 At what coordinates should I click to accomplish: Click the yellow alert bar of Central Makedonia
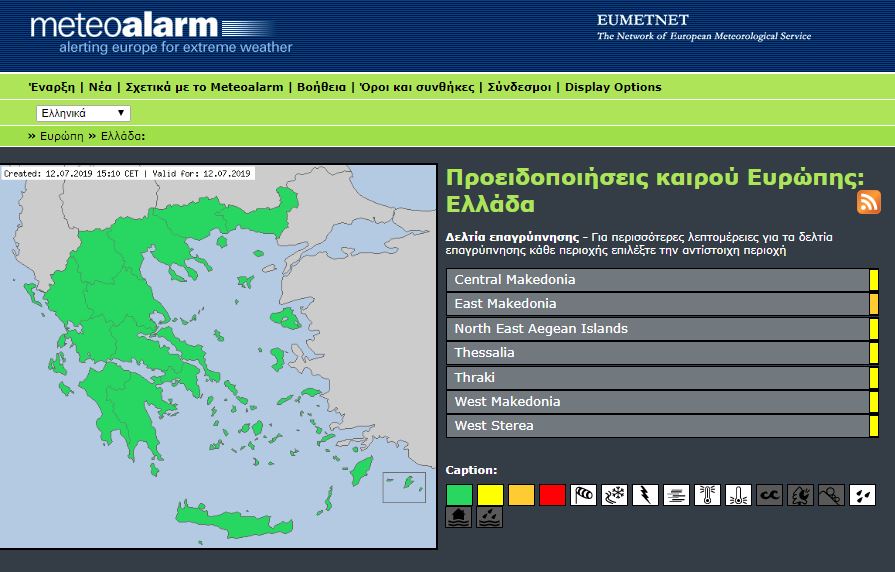tap(874, 280)
